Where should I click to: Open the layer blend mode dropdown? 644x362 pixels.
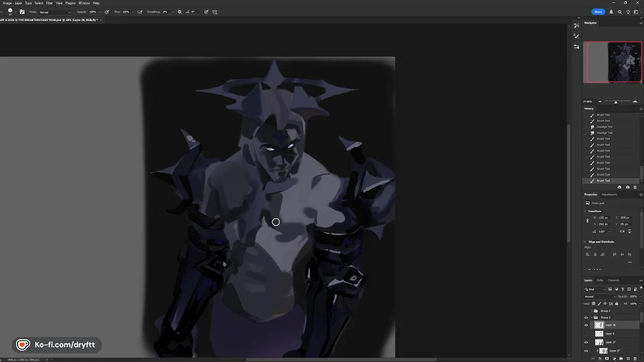click(600, 297)
